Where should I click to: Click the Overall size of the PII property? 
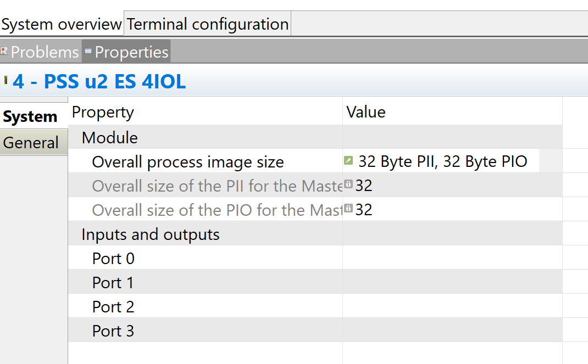click(x=217, y=186)
